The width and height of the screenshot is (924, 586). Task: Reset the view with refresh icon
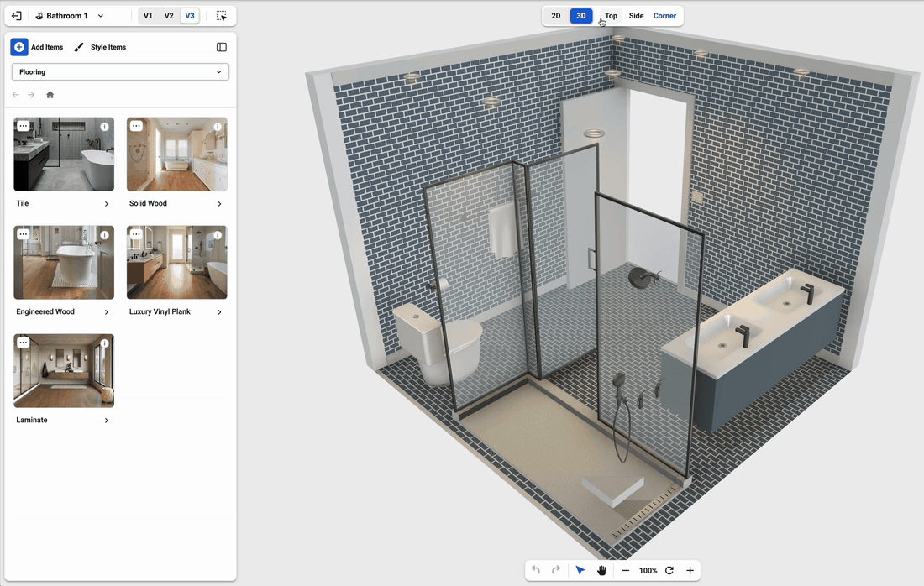669,570
